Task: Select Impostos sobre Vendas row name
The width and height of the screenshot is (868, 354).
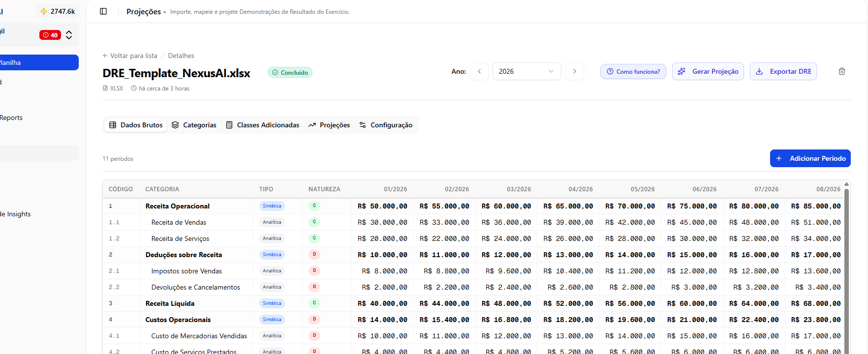Action: coord(186,271)
